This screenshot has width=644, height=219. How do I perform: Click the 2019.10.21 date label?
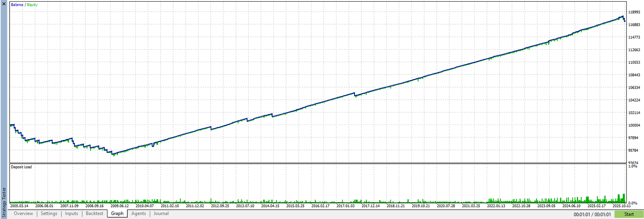click(x=421, y=206)
